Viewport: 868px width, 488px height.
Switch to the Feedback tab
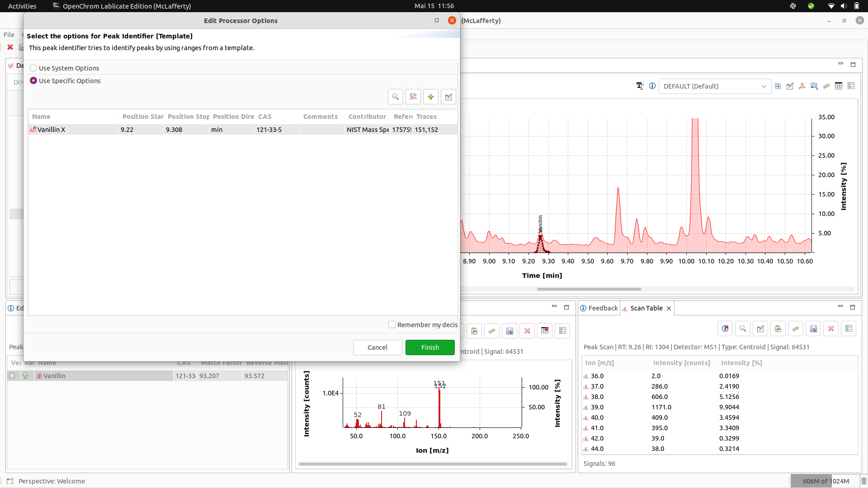[x=603, y=308]
